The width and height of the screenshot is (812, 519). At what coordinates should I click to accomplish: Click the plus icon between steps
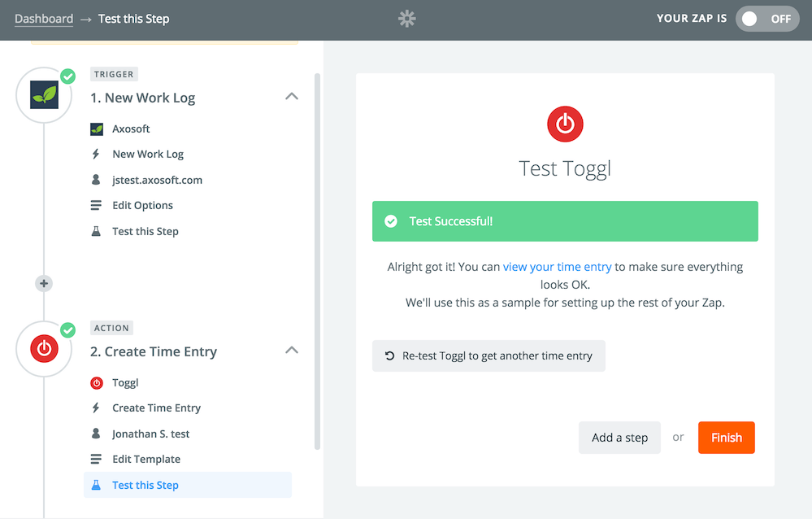(x=44, y=284)
